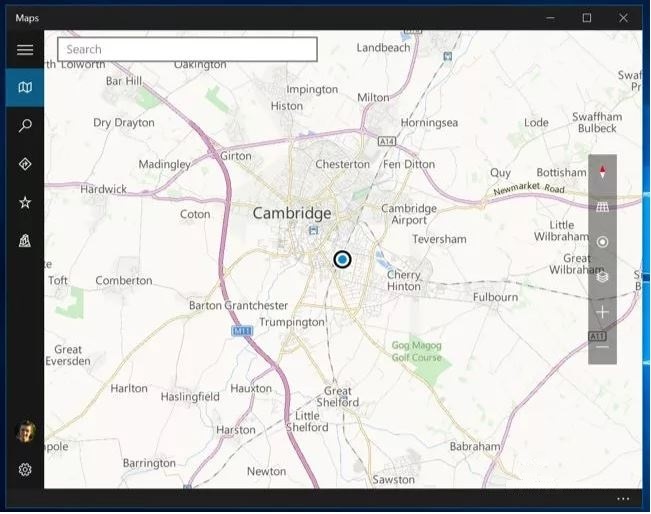Click the train station icon below Cambridge
The width and height of the screenshot is (651, 514).
click(x=313, y=230)
